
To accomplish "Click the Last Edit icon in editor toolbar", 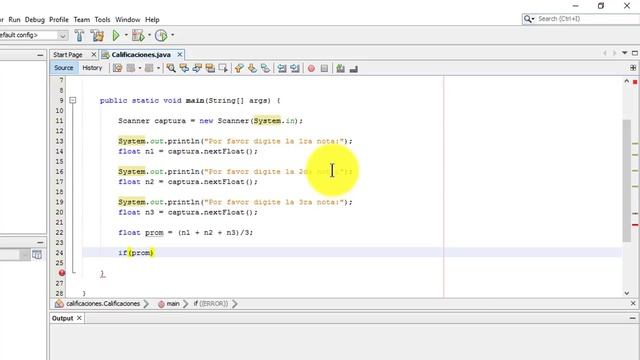I will pos(118,68).
